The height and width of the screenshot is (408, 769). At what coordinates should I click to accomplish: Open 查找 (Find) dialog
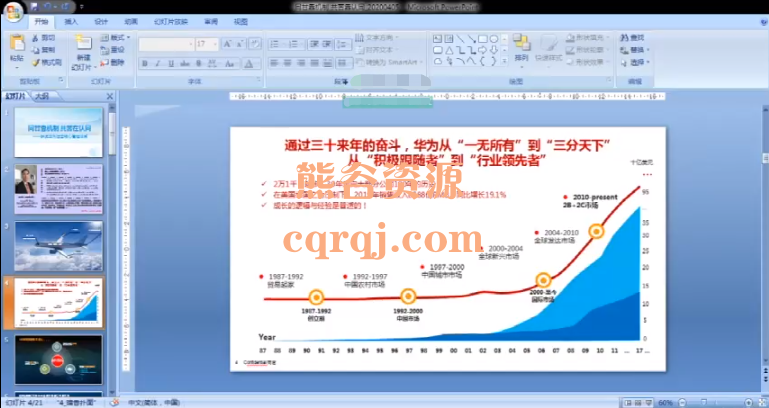click(x=633, y=38)
